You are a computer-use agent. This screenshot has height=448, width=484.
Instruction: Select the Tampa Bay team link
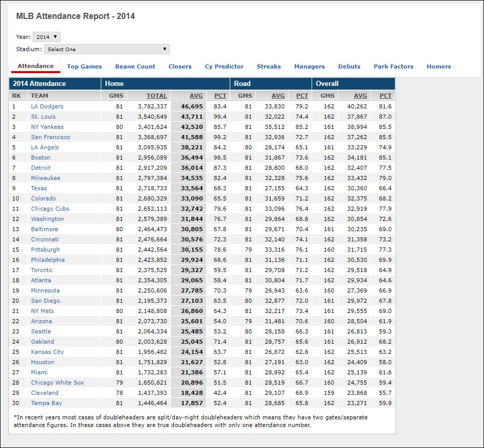(47, 403)
